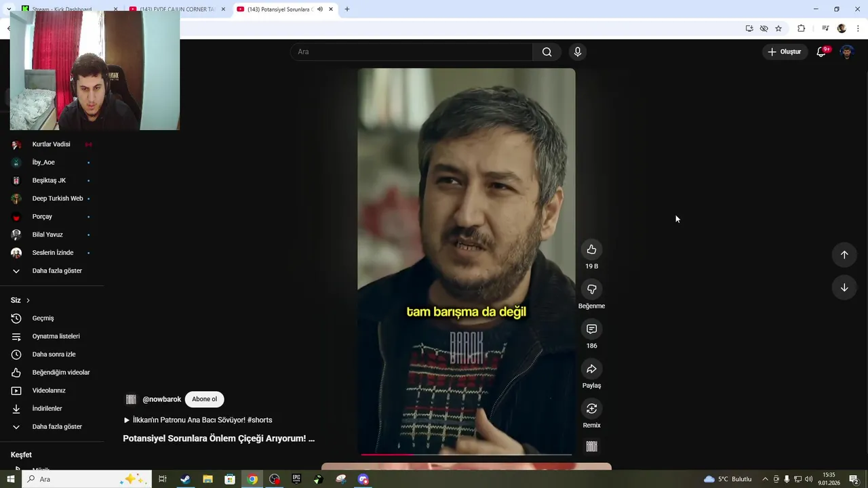Like the Short with thumbs-up icon

(x=591, y=249)
